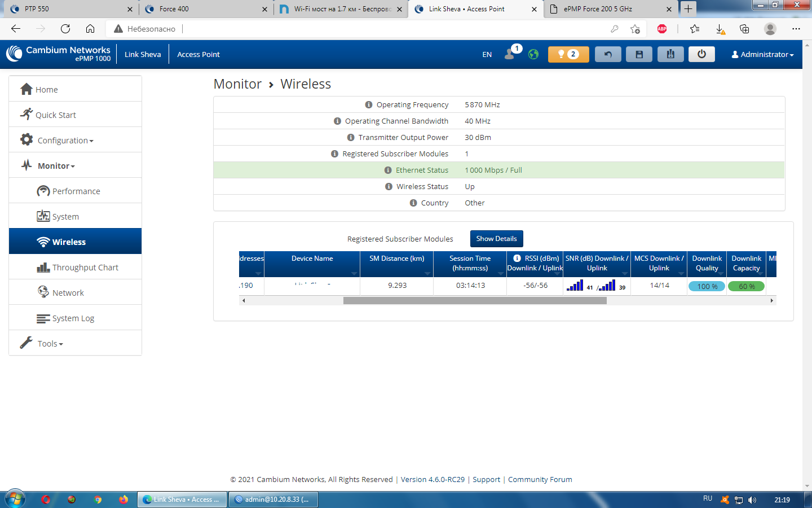Click the add to favorites star icon
The width and height of the screenshot is (812, 508).
[x=636, y=29]
